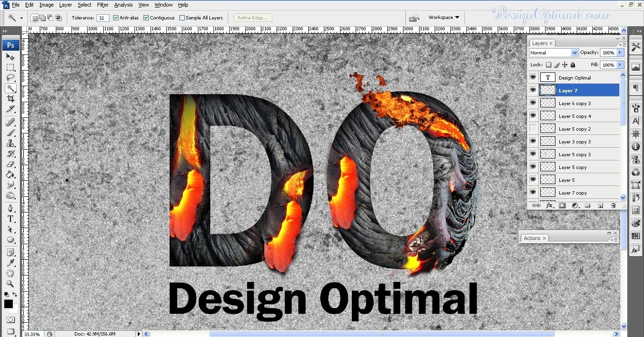Select the Horizontal Type tool
The height and width of the screenshot is (337, 644).
tap(10, 219)
